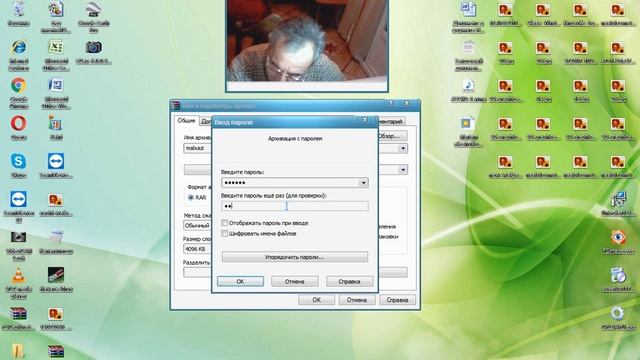
Task: Expand the 'Введите пароль' dropdown arrow
Action: pyautogui.click(x=363, y=183)
